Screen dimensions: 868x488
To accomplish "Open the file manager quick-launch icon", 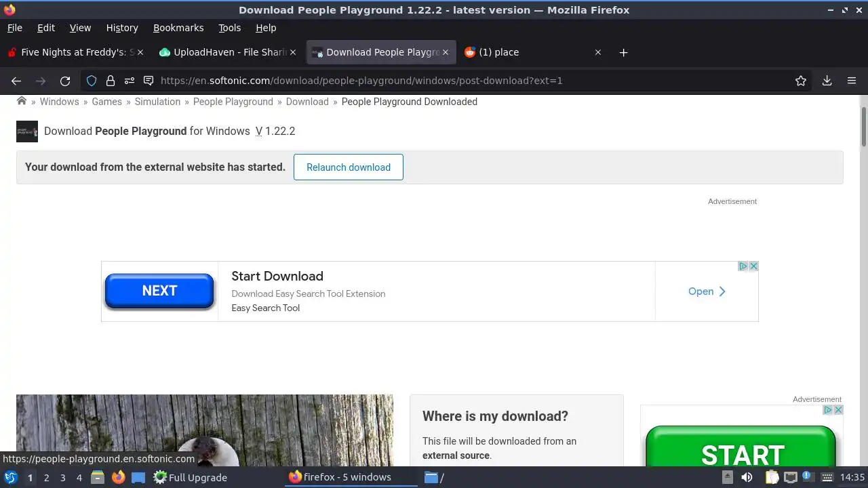I will click(98, 477).
